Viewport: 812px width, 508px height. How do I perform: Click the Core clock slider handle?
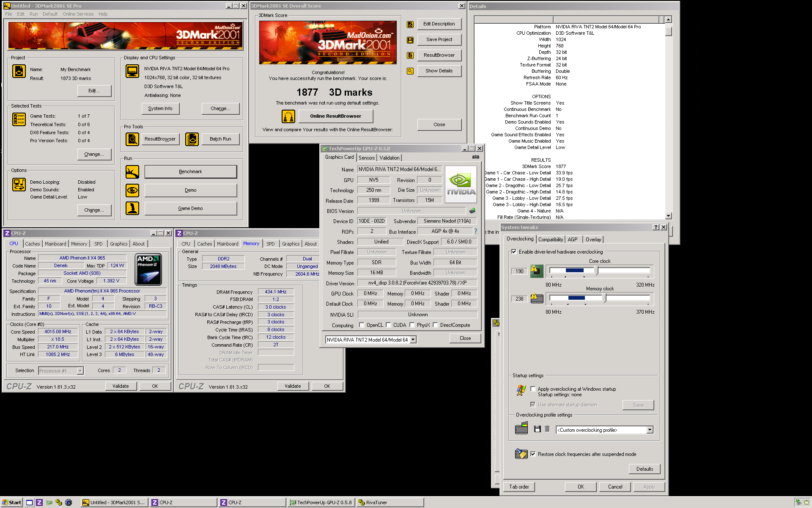tap(597, 271)
